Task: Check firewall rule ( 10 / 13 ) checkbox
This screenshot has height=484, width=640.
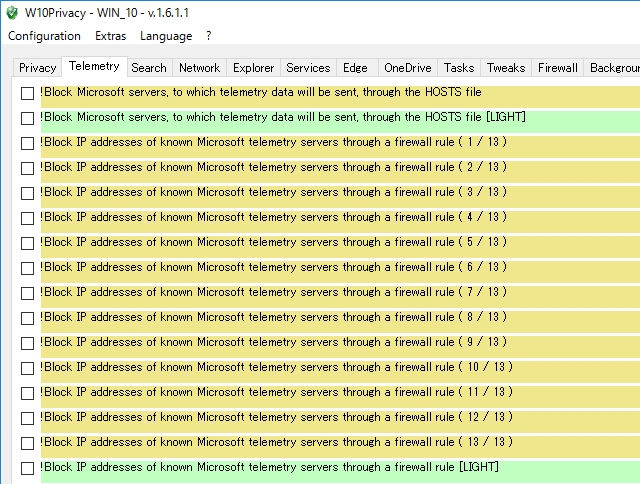Action: coord(27,368)
